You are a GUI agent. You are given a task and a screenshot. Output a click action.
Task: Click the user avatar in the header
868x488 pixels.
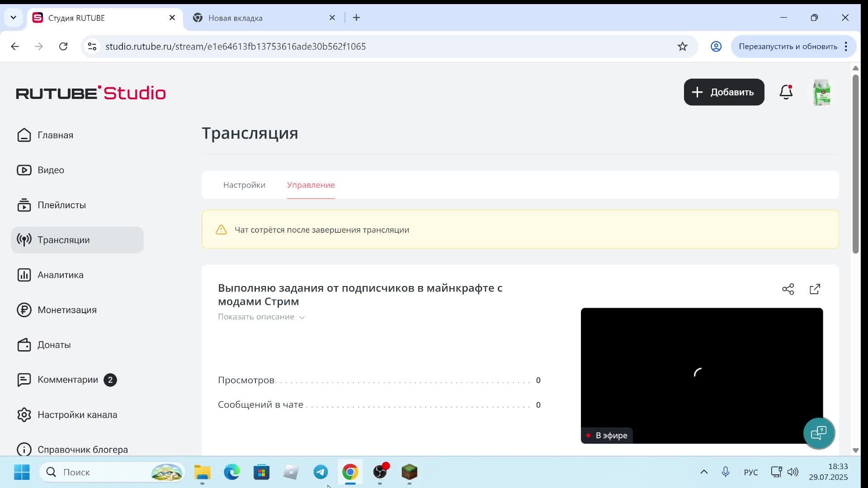[x=821, y=92]
